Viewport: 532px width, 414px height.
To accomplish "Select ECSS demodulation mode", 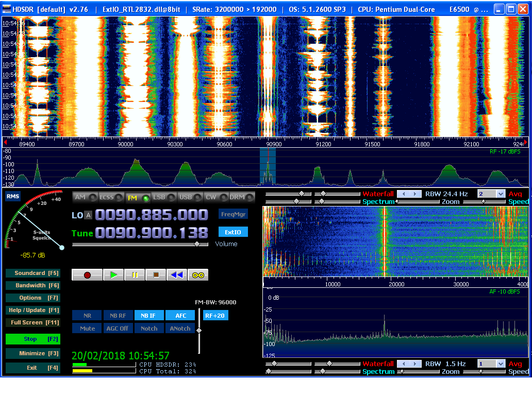I will tap(111, 197).
